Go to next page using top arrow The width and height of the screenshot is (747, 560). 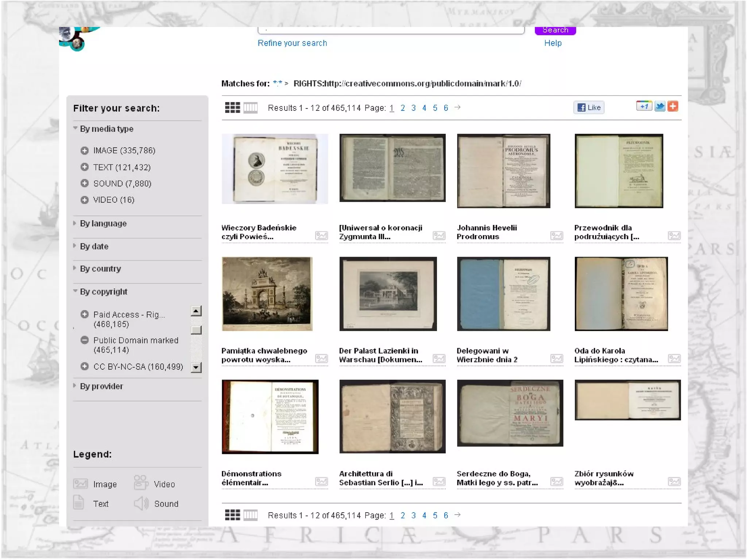click(x=457, y=107)
